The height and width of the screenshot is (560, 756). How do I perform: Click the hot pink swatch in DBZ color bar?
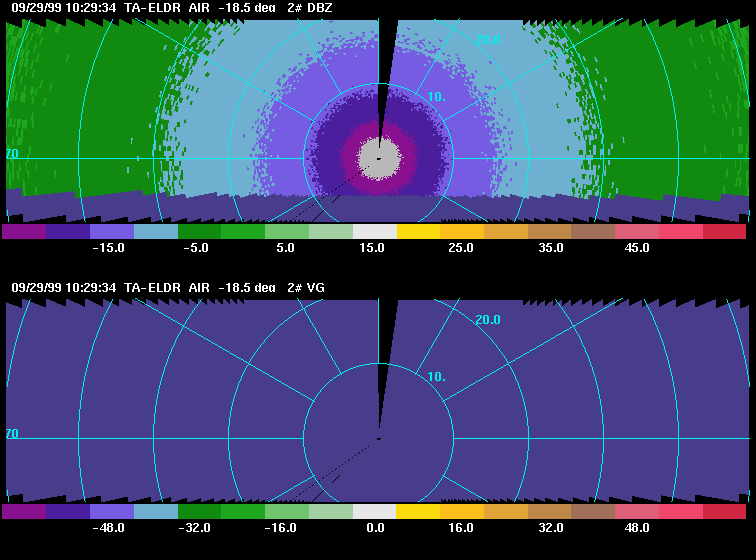coord(681,232)
